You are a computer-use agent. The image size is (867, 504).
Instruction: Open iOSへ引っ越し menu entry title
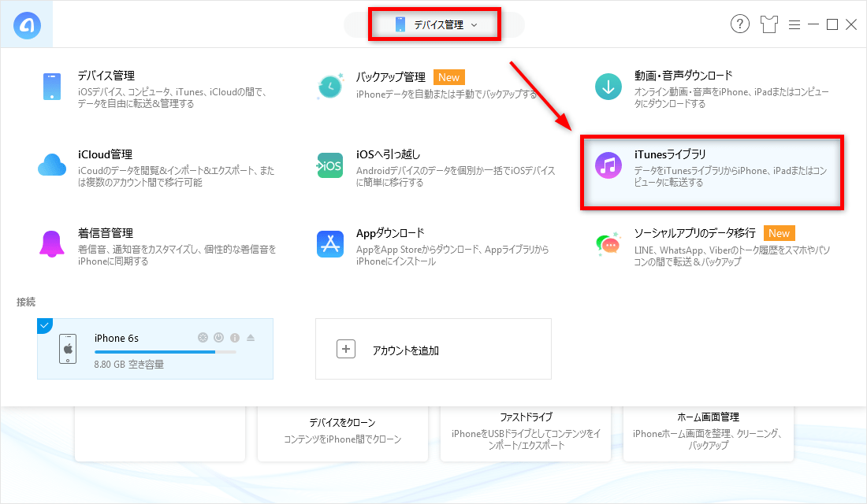(x=388, y=154)
